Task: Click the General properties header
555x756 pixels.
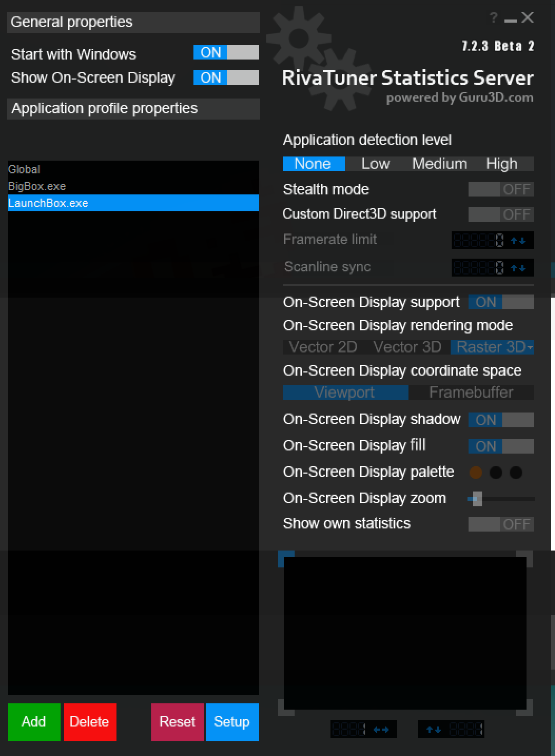Action: pos(133,23)
